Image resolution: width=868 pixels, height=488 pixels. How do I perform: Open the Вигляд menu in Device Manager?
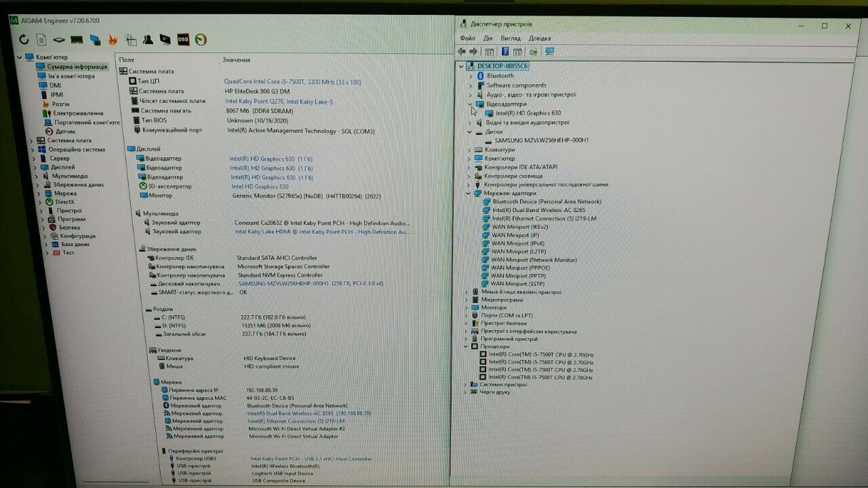511,39
